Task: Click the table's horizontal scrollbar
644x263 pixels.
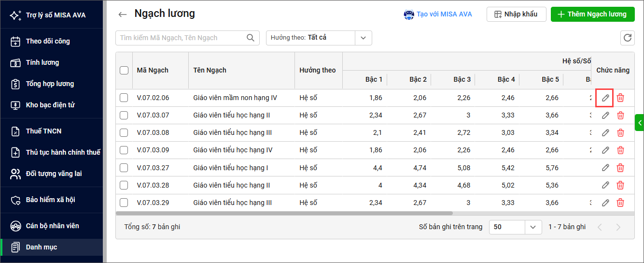Action: 284,213
